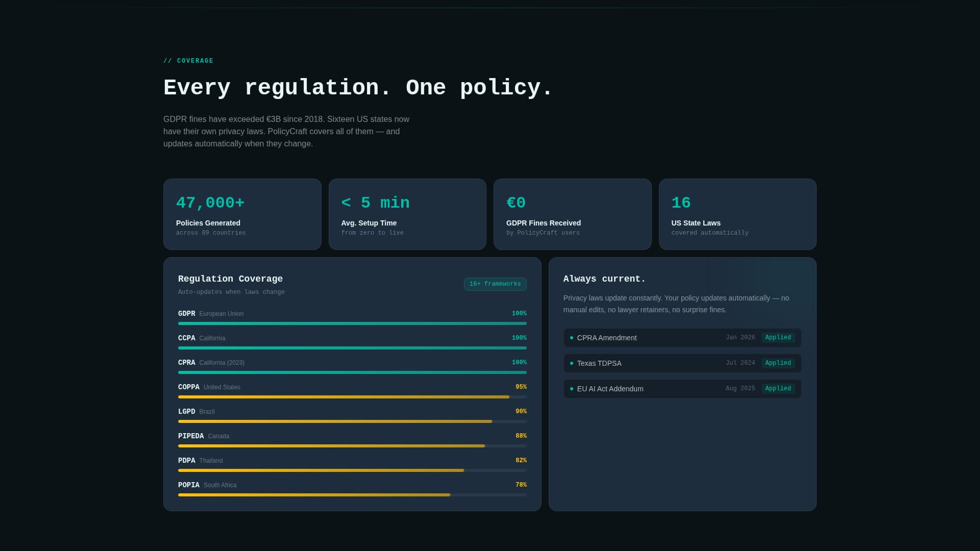Click the CCPA coverage progress bar
Image resolution: width=980 pixels, height=551 pixels.
coord(352,348)
